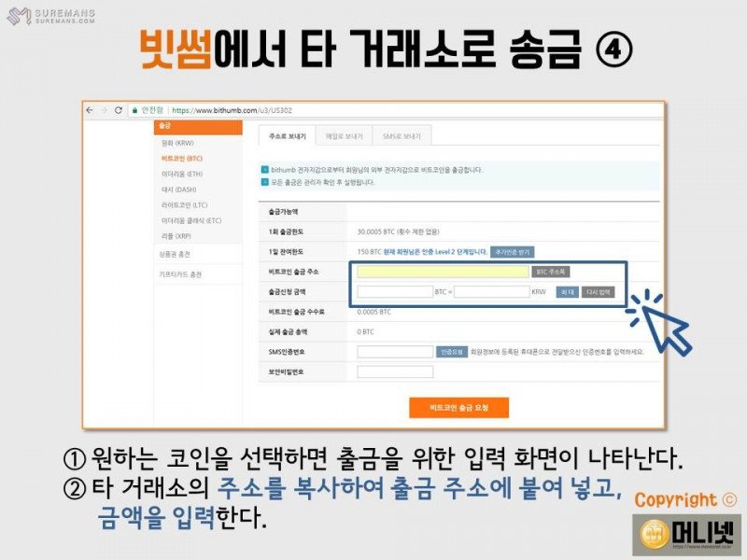Click the 0.0005 BTC fee value

tap(374, 312)
